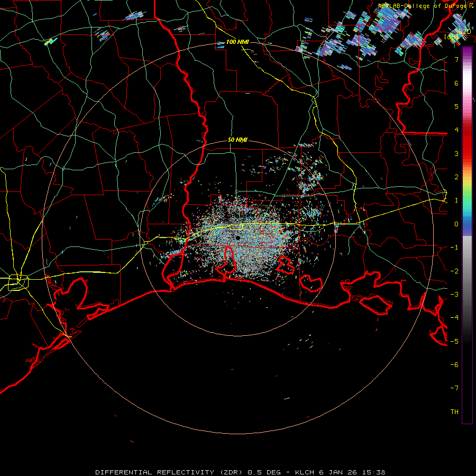Click the "-5" label on the color scale
Screen dimensions: 476x476
(x=454, y=341)
